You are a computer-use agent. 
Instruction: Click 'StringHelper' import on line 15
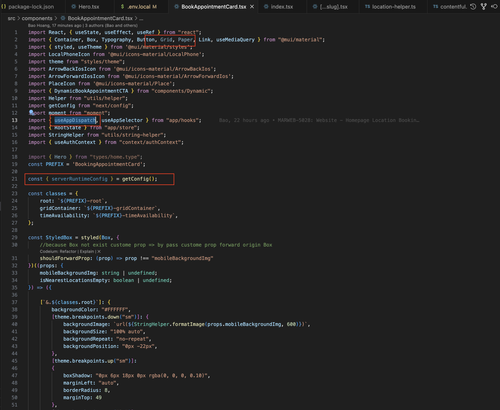[x=66, y=135]
